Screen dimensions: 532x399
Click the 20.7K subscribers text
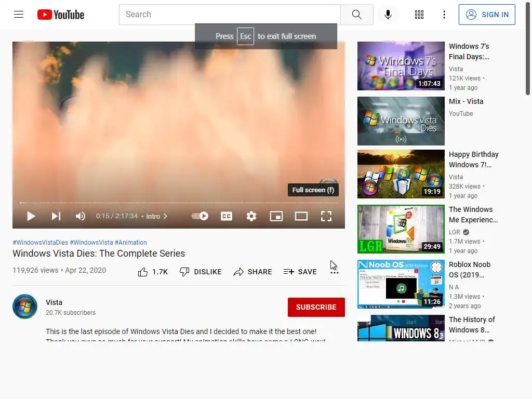71,312
